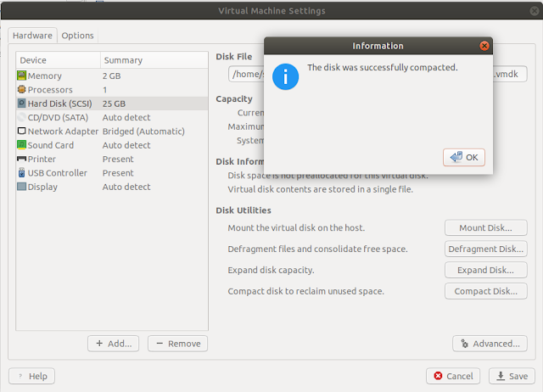Image resolution: width=543 pixels, height=392 pixels.
Task: Click the Sound Card icon
Action: pyautogui.click(x=22, y=145)
